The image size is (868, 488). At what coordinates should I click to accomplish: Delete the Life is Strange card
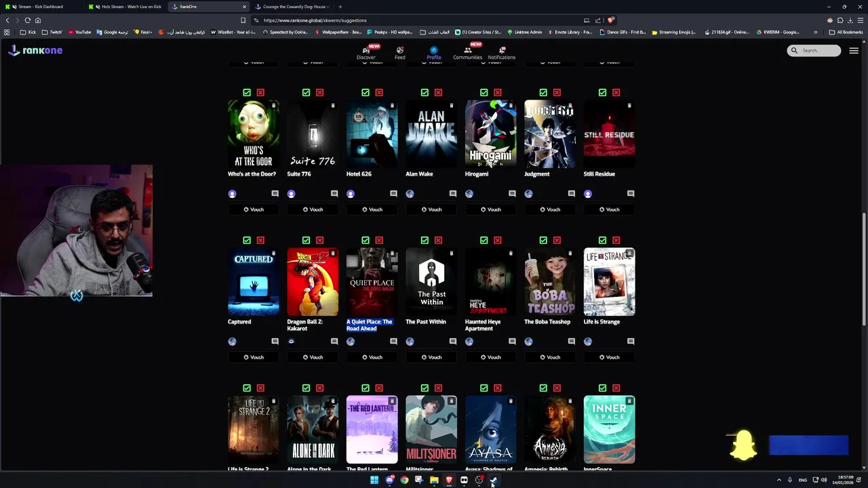click(x=629, y=253)
